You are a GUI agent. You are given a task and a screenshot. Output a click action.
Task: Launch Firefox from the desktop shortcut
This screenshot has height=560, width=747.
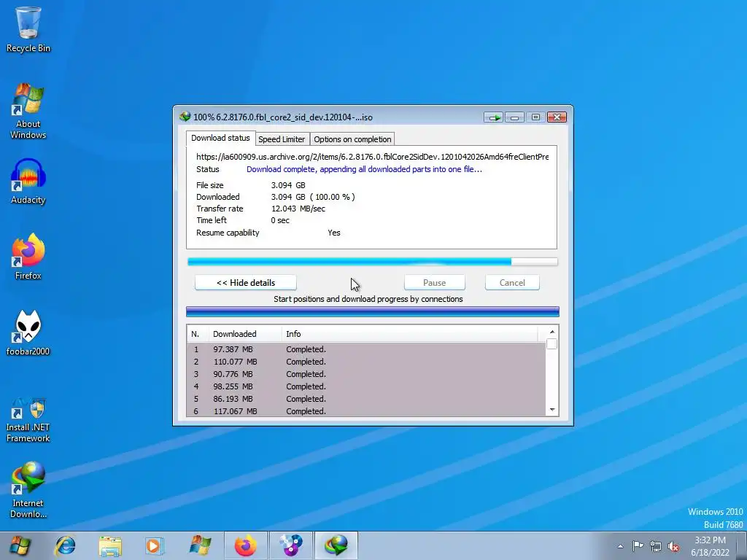coord(28,257)
